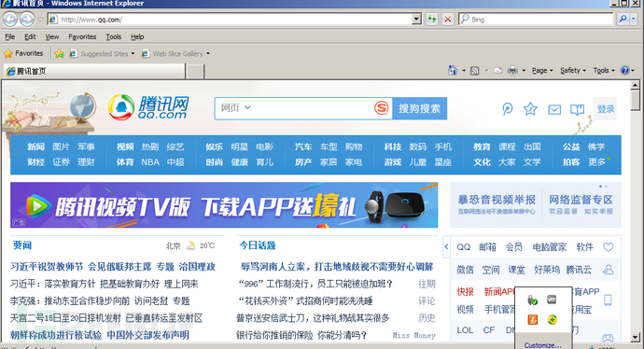Click the mobile phone icon in apps row

(608, 300)
